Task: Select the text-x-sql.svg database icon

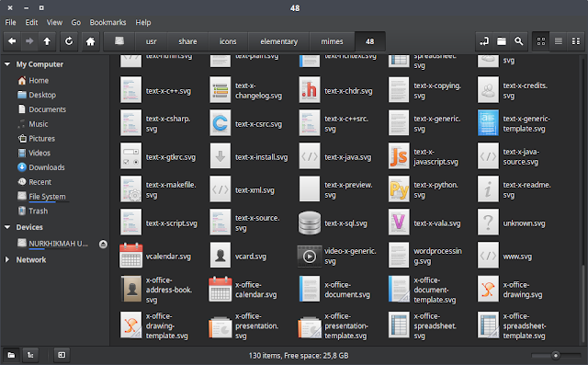Action: [310, 222]
